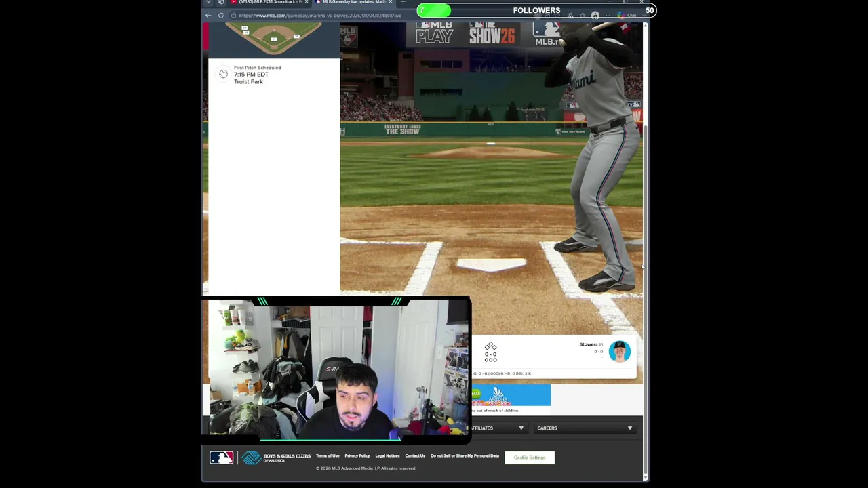Expand the Careers footer dropdown
The width and height of the screenshot is (868, 488).
coord(585,428)
